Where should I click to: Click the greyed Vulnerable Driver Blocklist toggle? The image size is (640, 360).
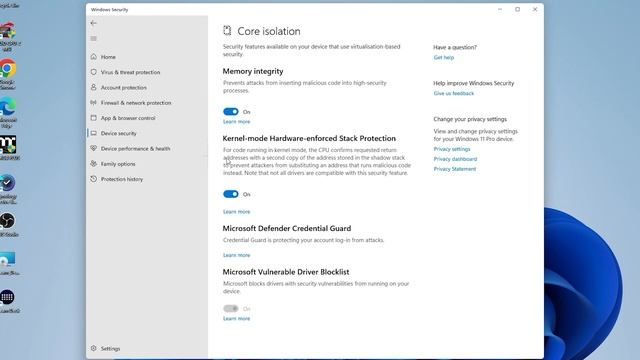point(231,308)
